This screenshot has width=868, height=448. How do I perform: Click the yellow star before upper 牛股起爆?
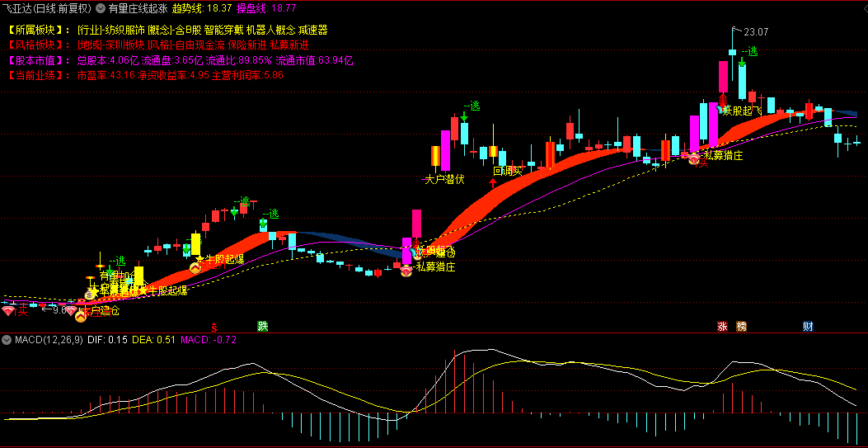(199, 258)
